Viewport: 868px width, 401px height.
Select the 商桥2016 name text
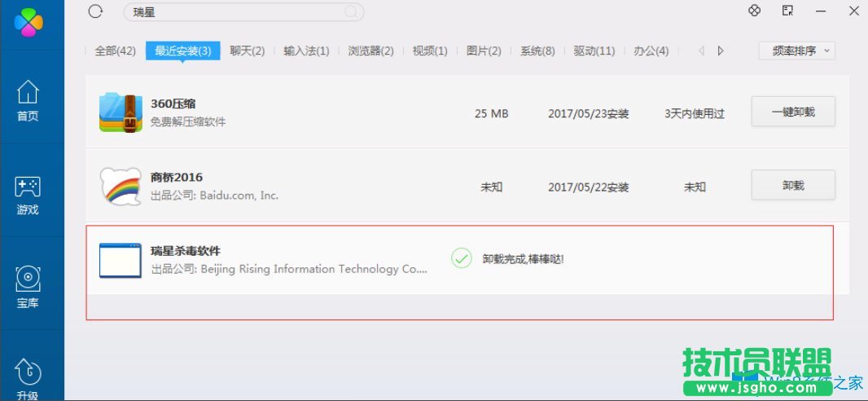point(177,177)
